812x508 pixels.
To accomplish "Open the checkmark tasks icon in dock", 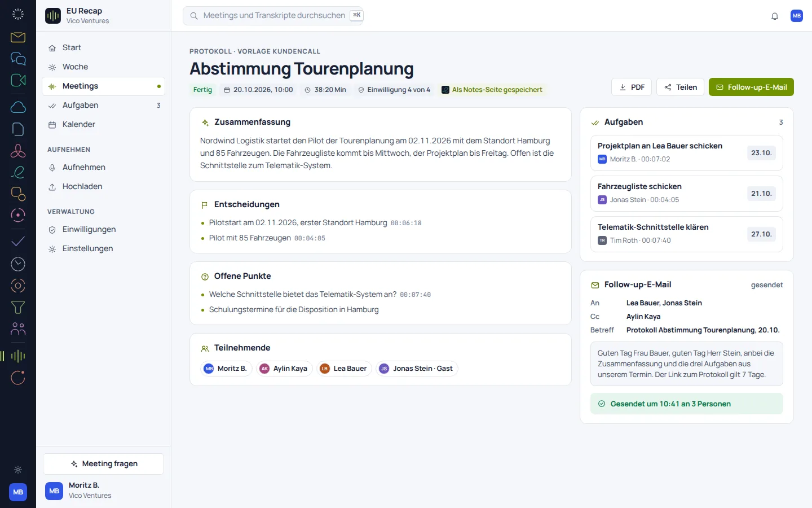I will pyautogui.click(x=18, y=242).
